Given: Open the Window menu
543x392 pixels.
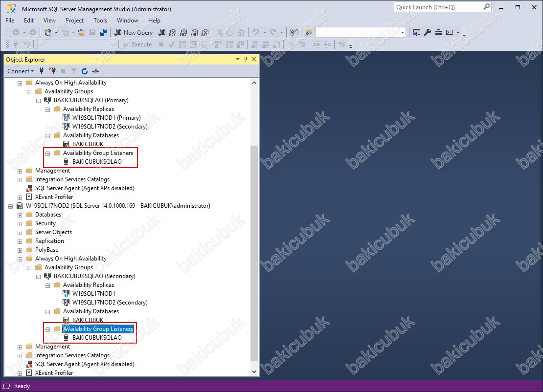Looking at the screenshot, I should click(x=127, y=21).
